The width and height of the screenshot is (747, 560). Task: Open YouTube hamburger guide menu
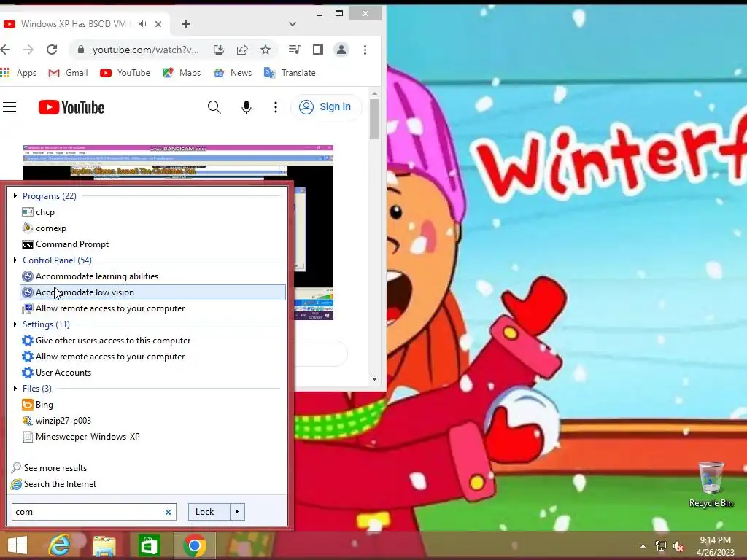point(9,107)
